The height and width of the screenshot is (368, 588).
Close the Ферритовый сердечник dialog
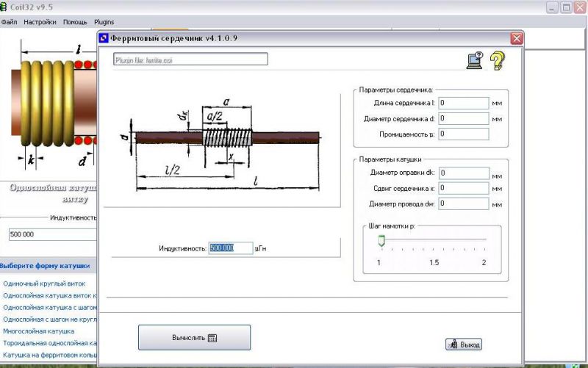tap(517, 38)
